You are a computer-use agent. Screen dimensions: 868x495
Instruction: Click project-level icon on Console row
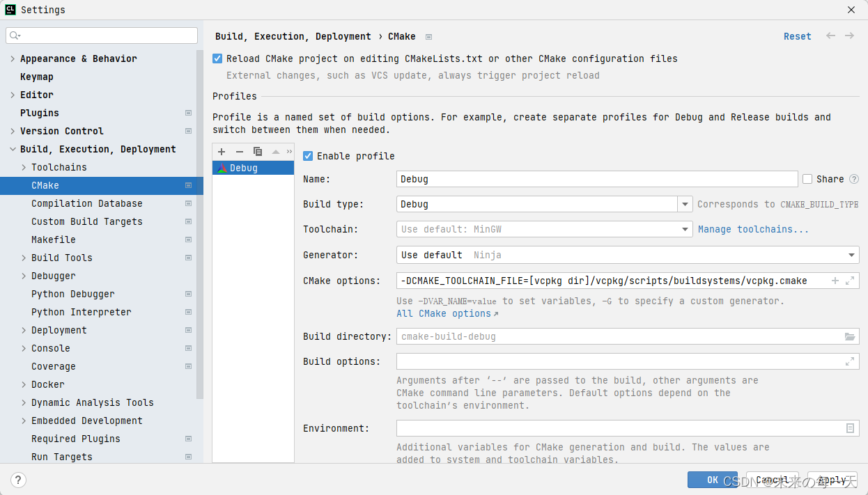pos(188,348)
